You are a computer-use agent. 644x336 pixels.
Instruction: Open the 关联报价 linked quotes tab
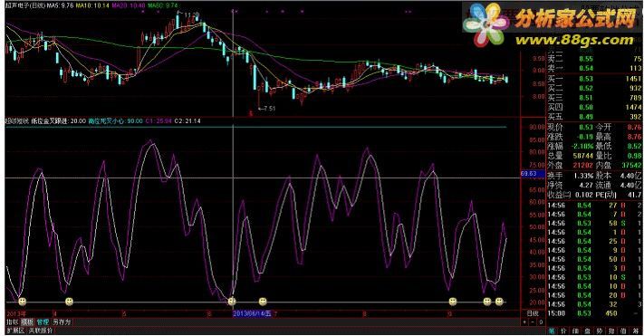pyautogui.click(x=40, y=331)
